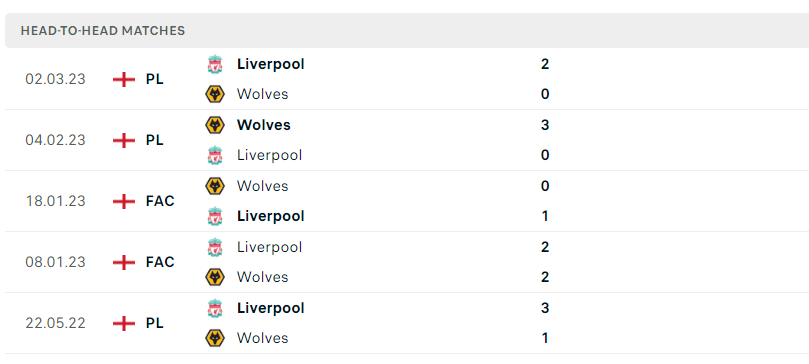Image resolution: width=809 pixels, height=364 pixels.
Task: Click Liverpool crest in 02.03.23 match
Action: pos(215,64)
